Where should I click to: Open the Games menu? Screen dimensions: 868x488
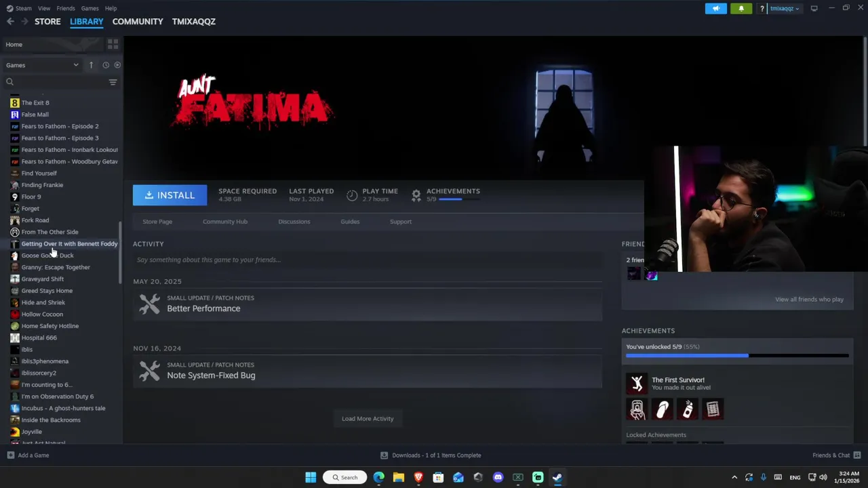coord(90,8)
